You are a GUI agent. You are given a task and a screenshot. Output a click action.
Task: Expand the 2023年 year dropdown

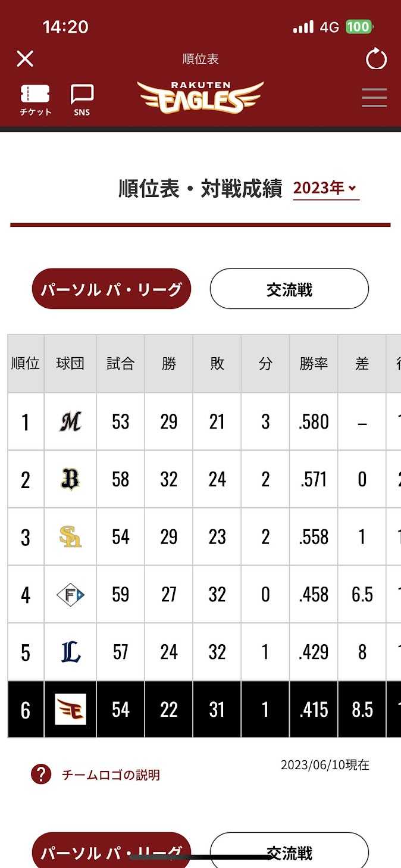pos(326,189)
